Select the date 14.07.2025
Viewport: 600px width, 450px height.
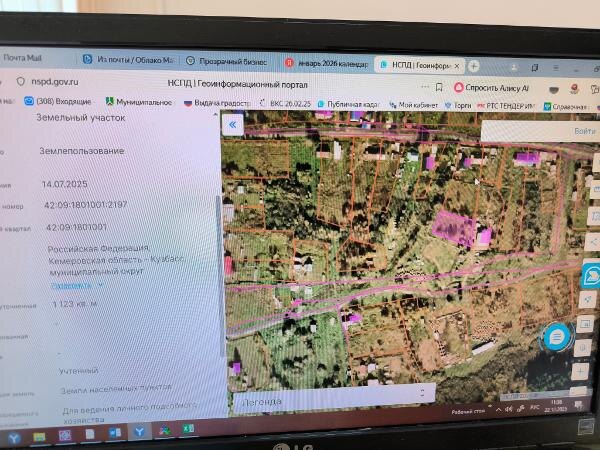[x=64, y=184]
